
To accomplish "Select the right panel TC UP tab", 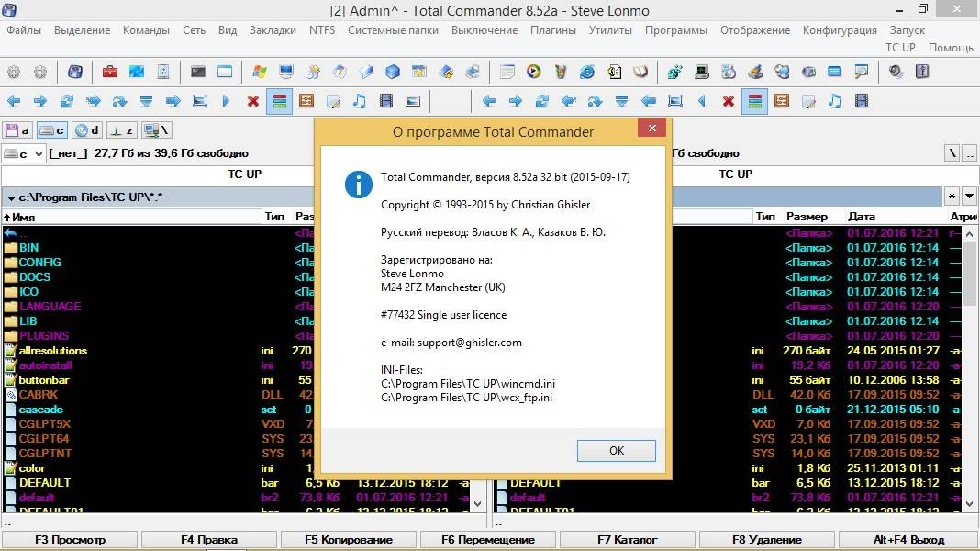I will click(x=735, y=174).
